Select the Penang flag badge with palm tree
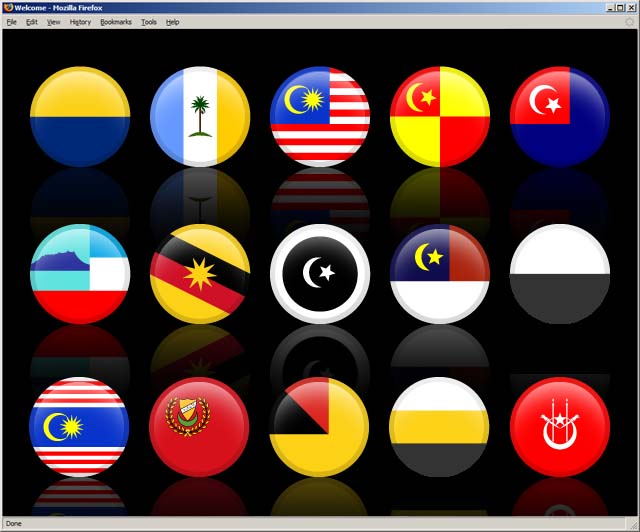Image resolution: width=640 pixels, height=532 pixels. pyautogui.click(x=200, y=117)
